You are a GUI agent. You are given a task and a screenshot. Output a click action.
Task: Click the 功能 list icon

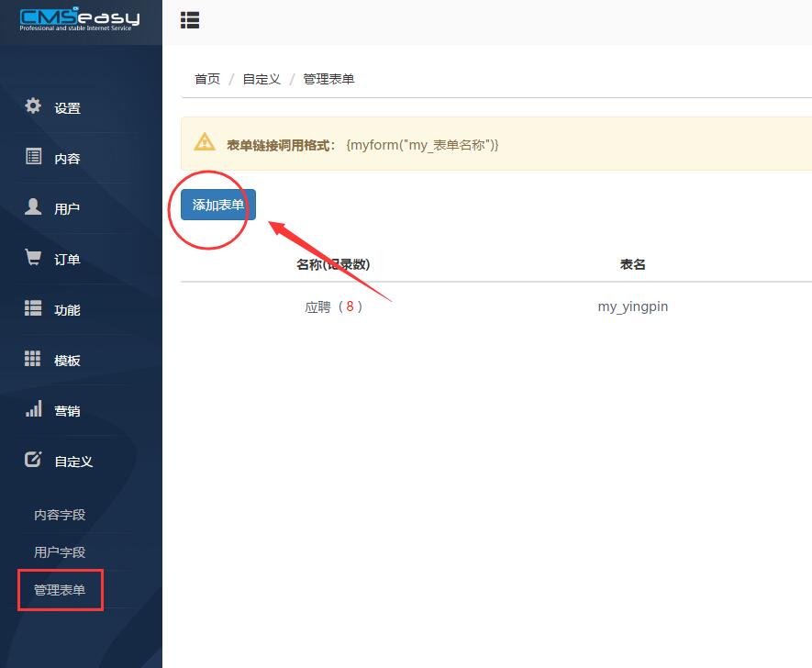coord(33,308)
